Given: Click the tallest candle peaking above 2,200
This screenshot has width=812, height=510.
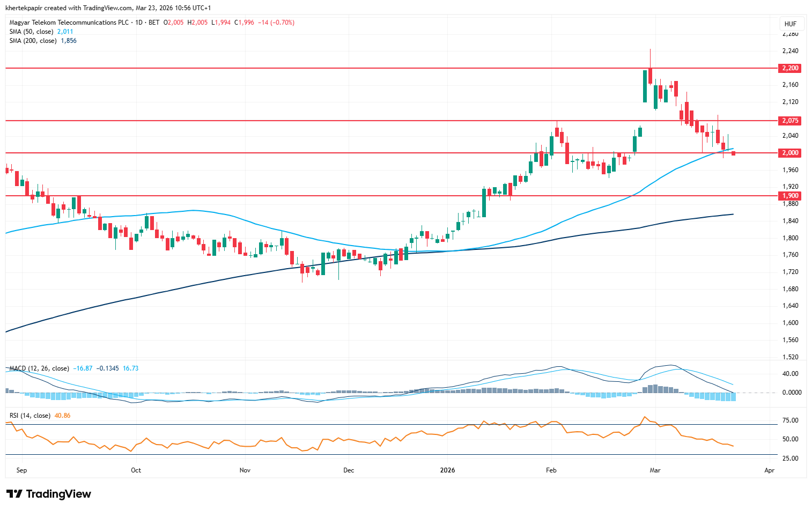Looking at the screenshot, I should (x=650, y=70).
